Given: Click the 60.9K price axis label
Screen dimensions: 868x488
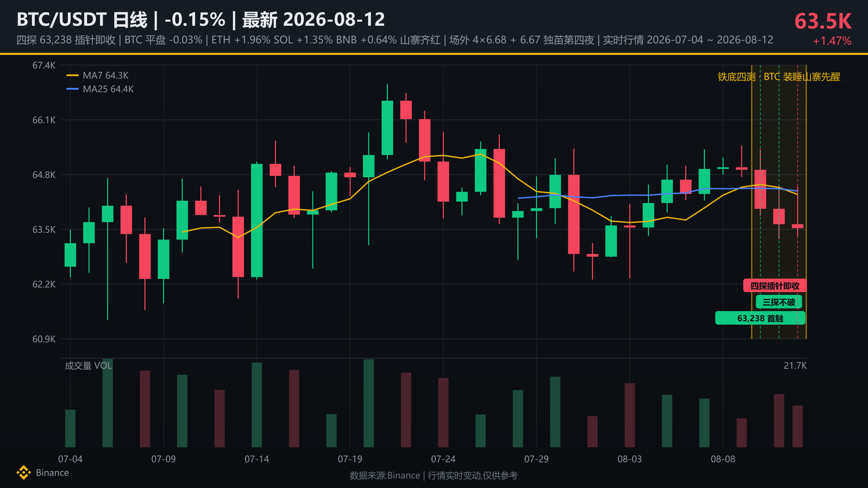Looking at the screenshot, I should [44, 339].
